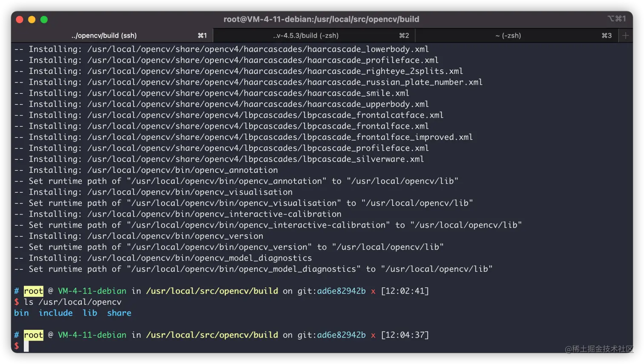Viewport: 644px width, 364px height.
Task: Minimize the terminal window with yellow button
Action: pos(32,20)
